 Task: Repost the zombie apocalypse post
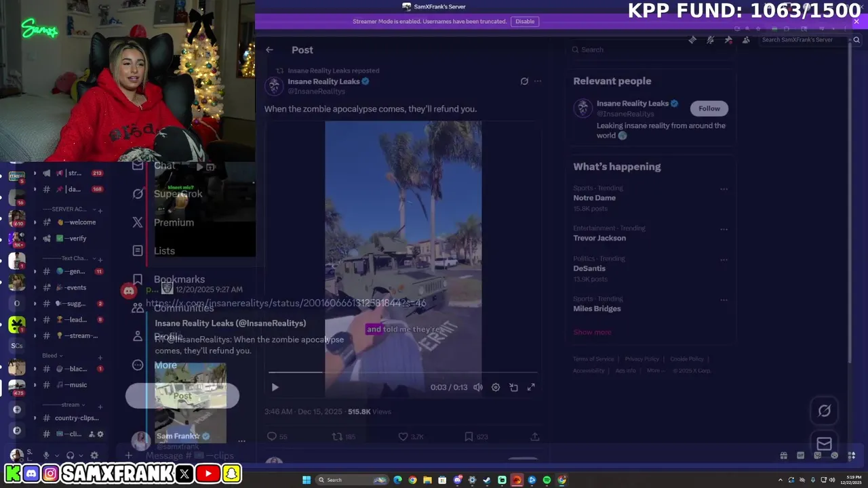[x=337, y=436]
